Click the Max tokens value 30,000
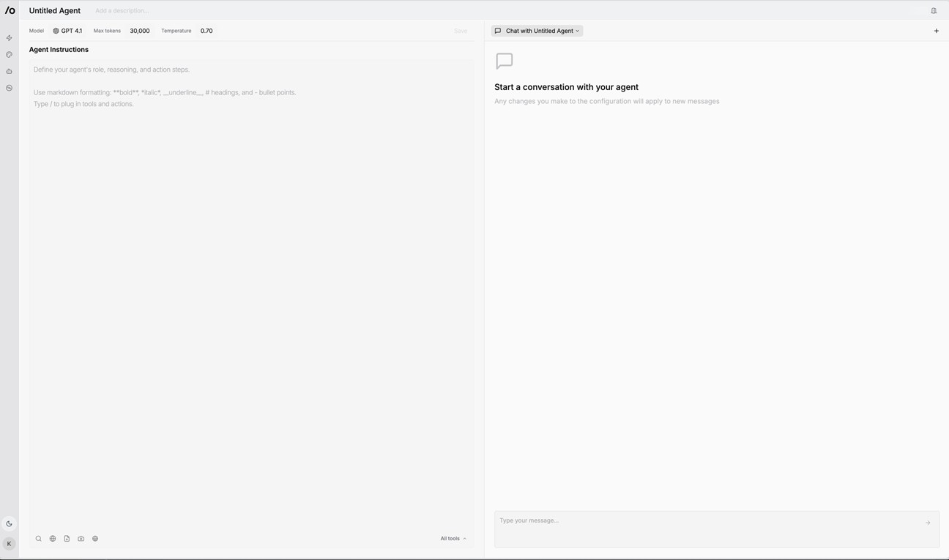 pyautogui.click(x=140, y=31)
